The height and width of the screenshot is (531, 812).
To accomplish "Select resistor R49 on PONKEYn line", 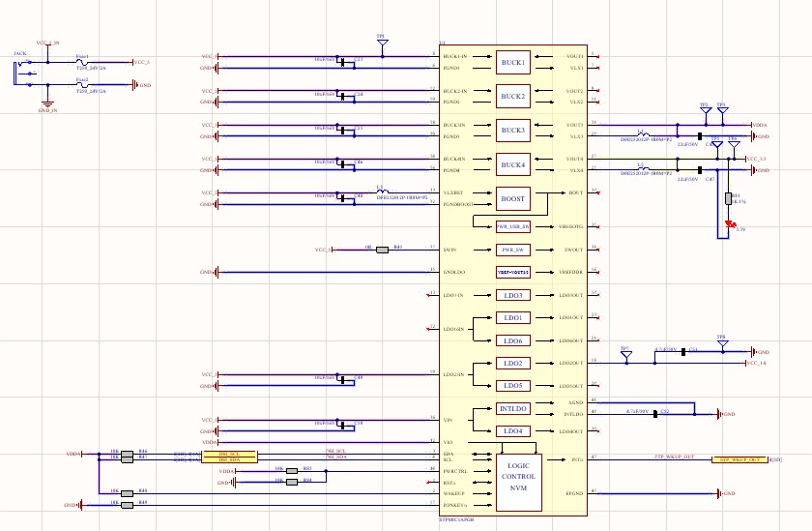I will (127, 505).
